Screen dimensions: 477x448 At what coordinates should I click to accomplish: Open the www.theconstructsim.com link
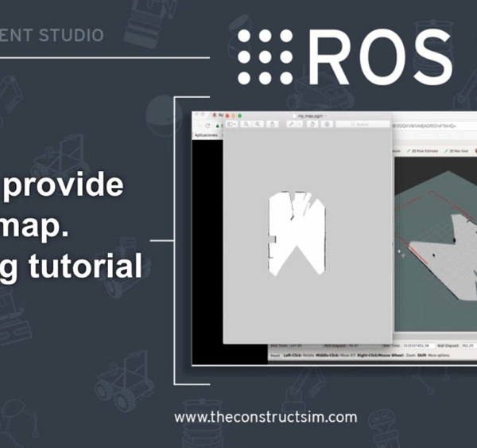[266, 417]
